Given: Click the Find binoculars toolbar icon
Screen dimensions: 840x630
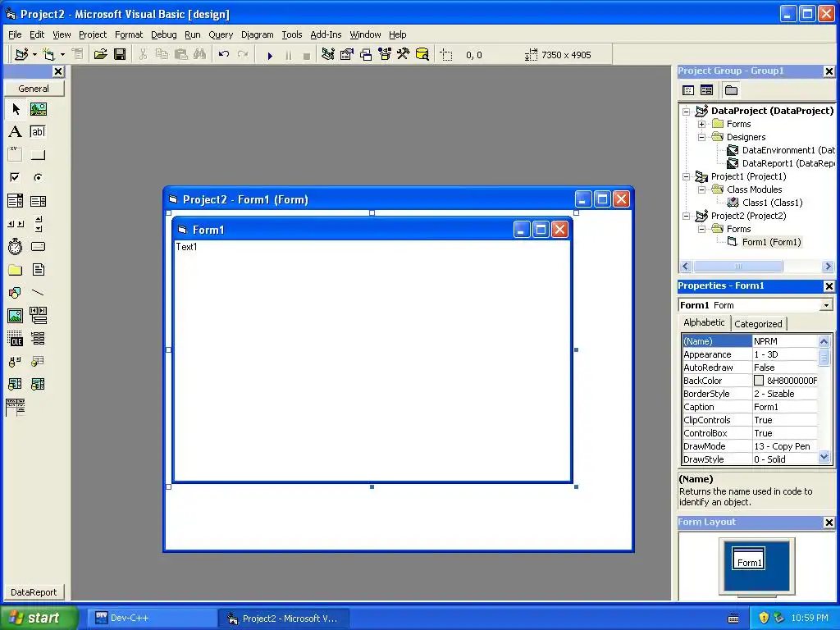Looking at the screenshot, I should (x=200, y=55).
